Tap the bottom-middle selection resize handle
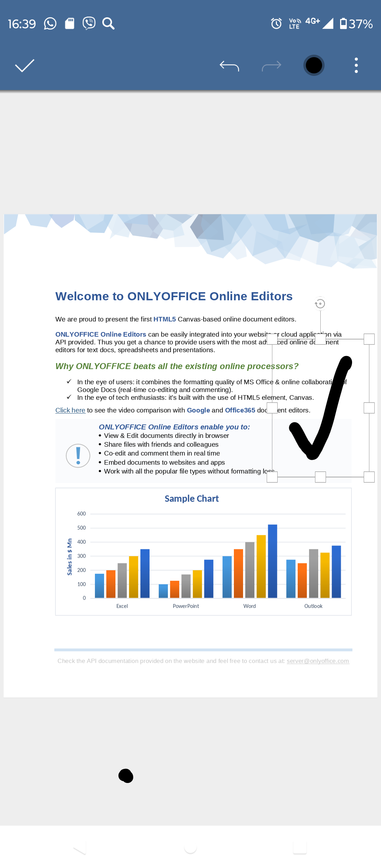The height and width of the screenshot is (868, 381). (x=320, y=477)
